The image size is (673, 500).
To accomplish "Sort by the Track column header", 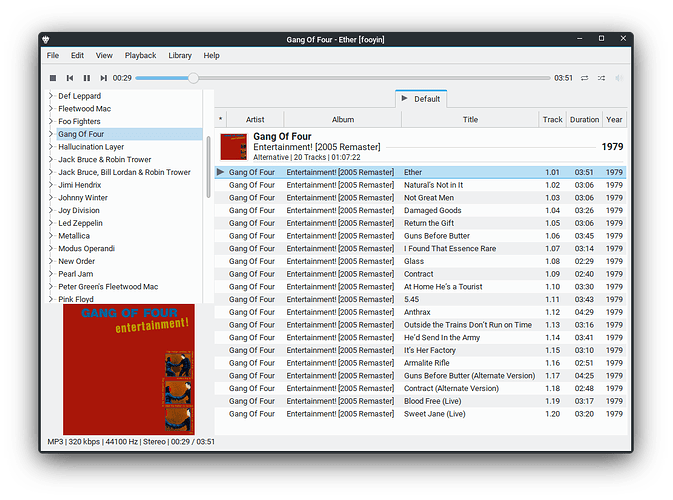I will tap(552, 119).
